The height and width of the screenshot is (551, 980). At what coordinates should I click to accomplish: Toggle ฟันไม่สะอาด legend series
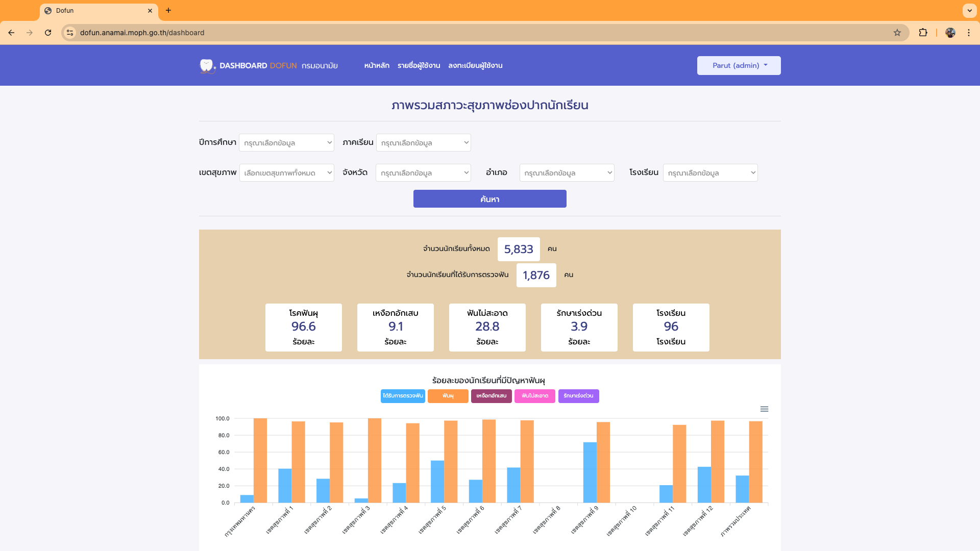[534, 396]
